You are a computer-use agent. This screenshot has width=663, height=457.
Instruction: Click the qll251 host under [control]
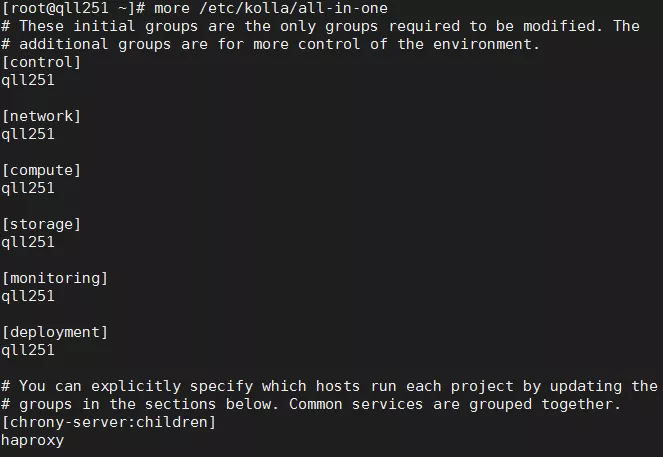click(28, 80)
